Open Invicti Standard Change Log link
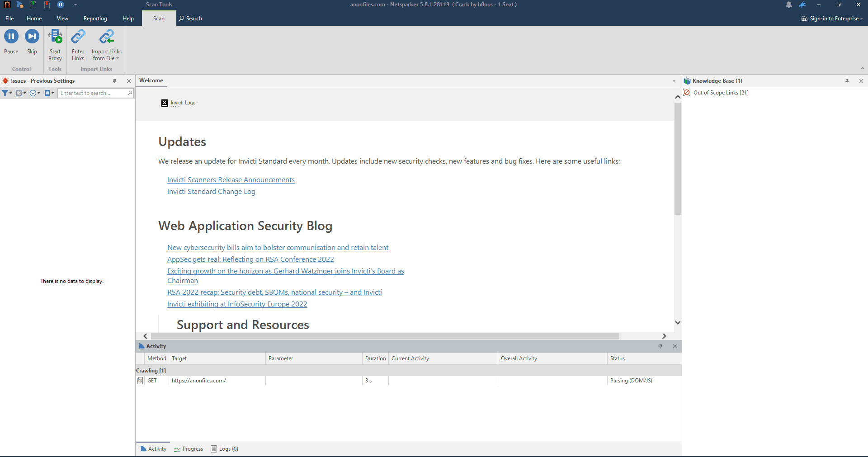The height and width of the screenshot is (457, 868). (211, 192)
